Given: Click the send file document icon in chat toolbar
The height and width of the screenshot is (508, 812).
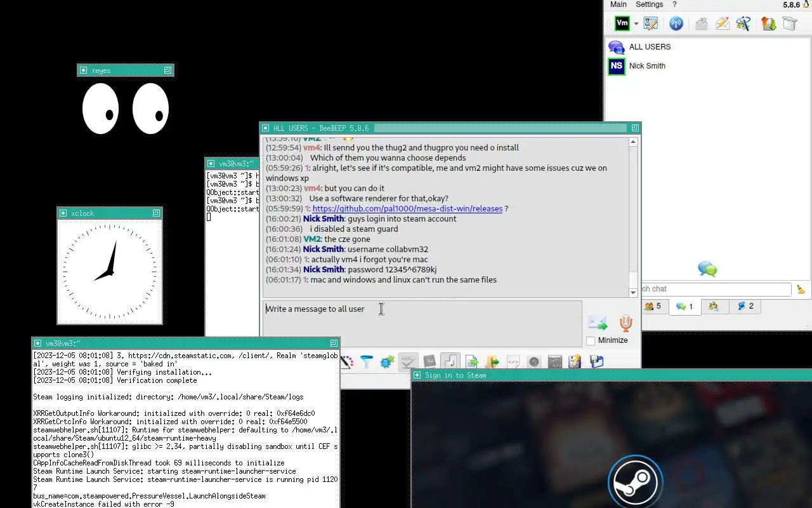Looking at the screenshot, I should tap(471, 362).
